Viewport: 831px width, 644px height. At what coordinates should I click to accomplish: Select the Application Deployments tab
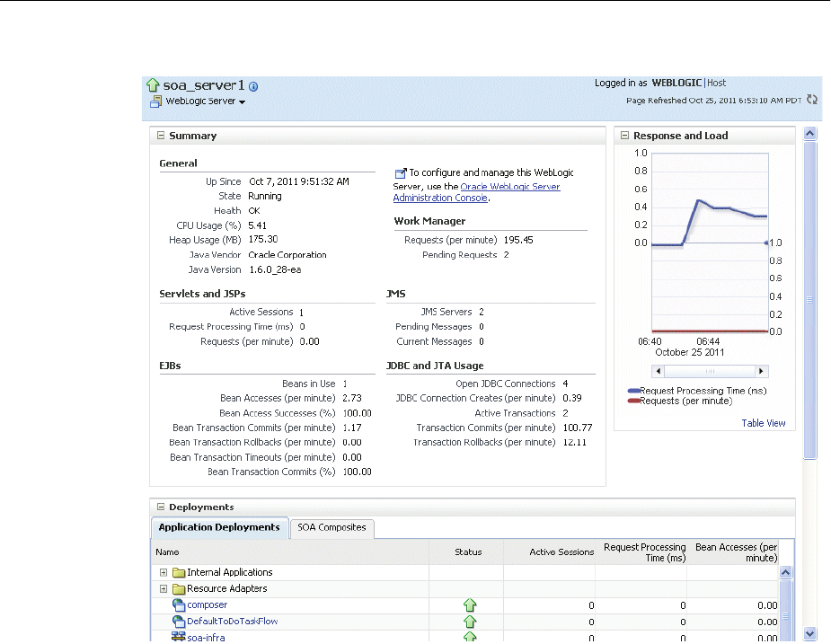pyautogui.click(x=219, y=528)
